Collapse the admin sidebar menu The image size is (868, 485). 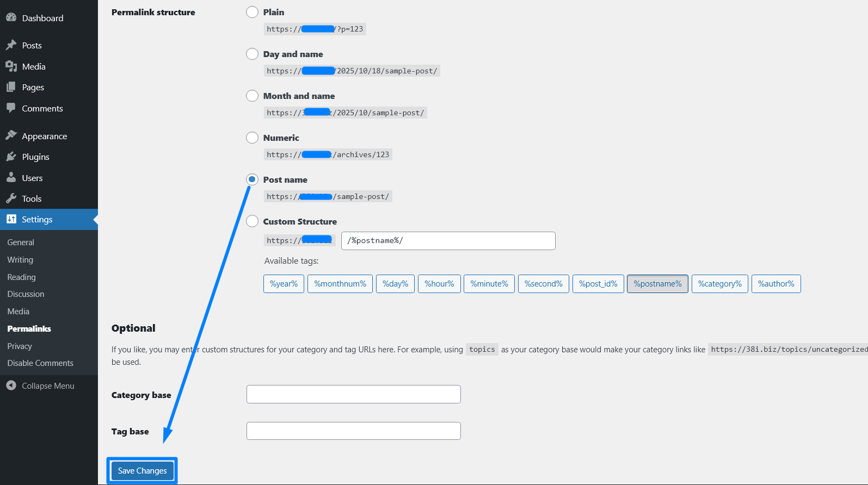tap(41, 385)
